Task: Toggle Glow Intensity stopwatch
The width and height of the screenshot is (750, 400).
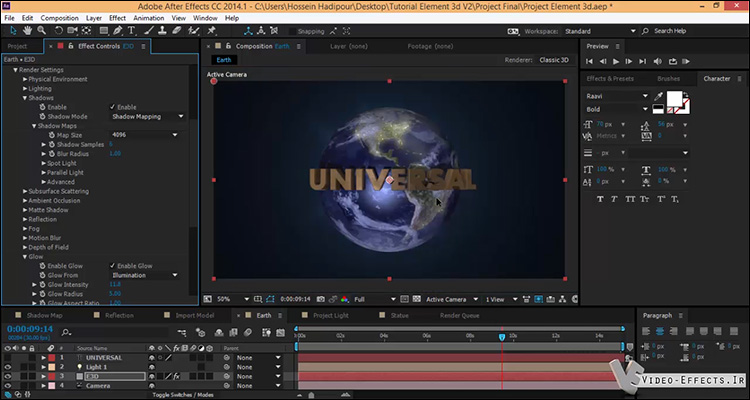Action: click(43, 285)
